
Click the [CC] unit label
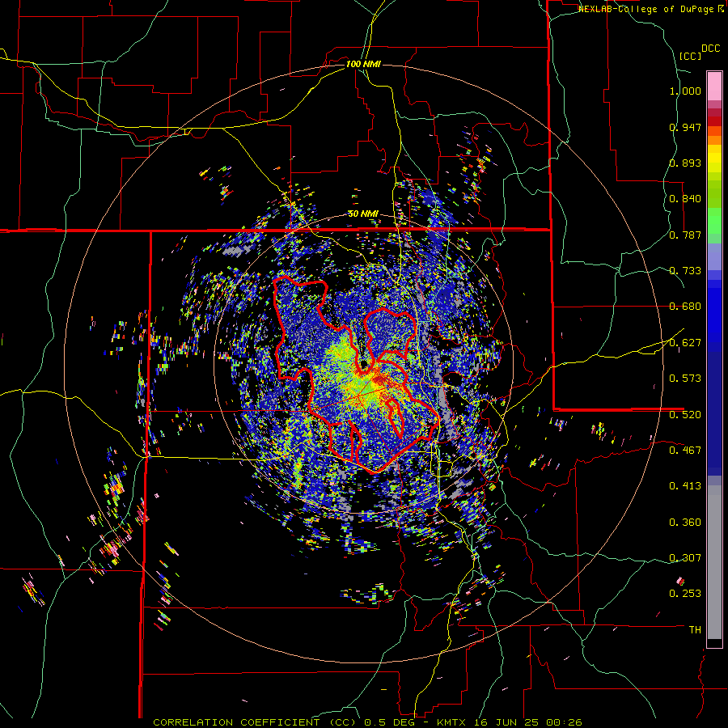pos(691,56)
